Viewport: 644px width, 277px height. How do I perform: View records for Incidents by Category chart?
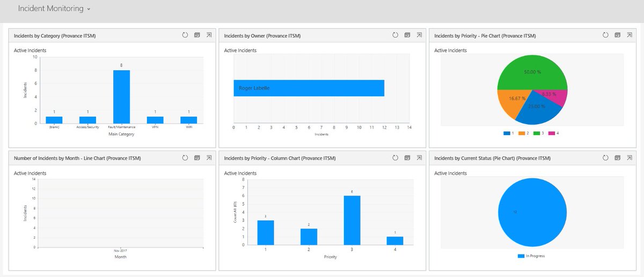(x=196, y=35)
